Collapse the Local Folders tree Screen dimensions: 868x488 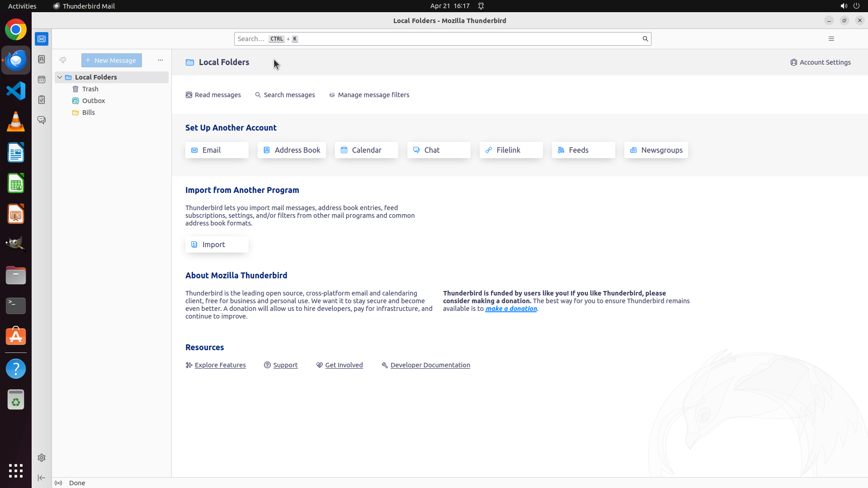click(60, 77)
